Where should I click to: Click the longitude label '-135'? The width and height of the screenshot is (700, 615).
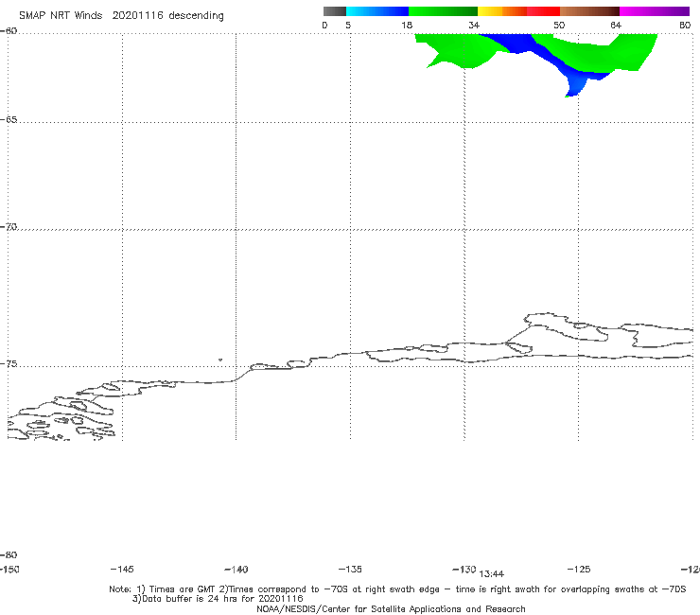coord(350,569)
